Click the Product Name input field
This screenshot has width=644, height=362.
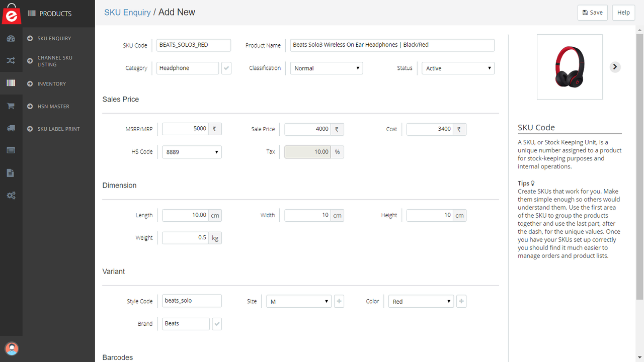click(392, 45)
